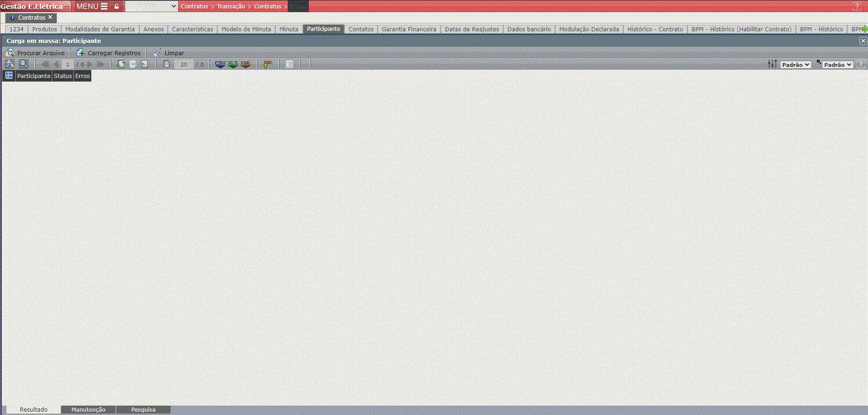Click the XML upload arrow icon
The width and height of the screenshot is (868, 415).
[268, 64]
